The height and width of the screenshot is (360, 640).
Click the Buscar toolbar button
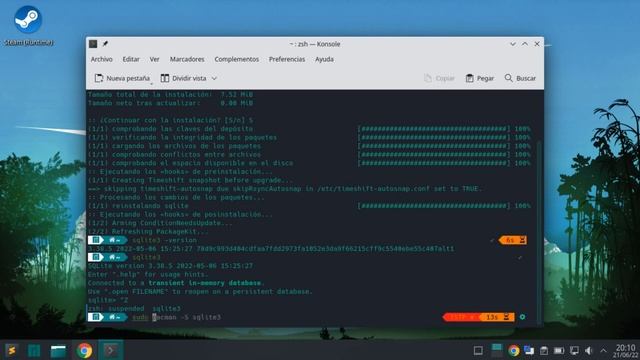tap(520, 78)
